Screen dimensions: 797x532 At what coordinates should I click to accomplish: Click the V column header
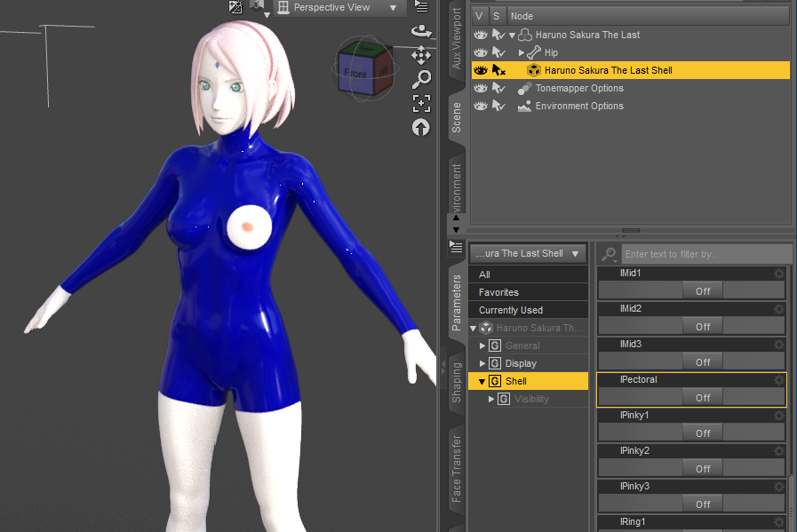pos(479,16)
